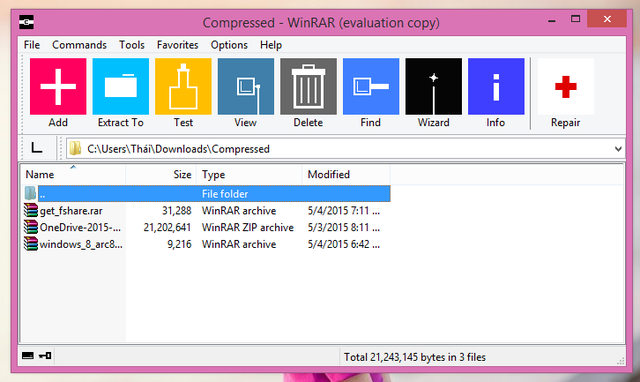Click the date 5/4/2015 7:11 cell
The width and height of the screenshot is (640, 382).
point(344,211)
